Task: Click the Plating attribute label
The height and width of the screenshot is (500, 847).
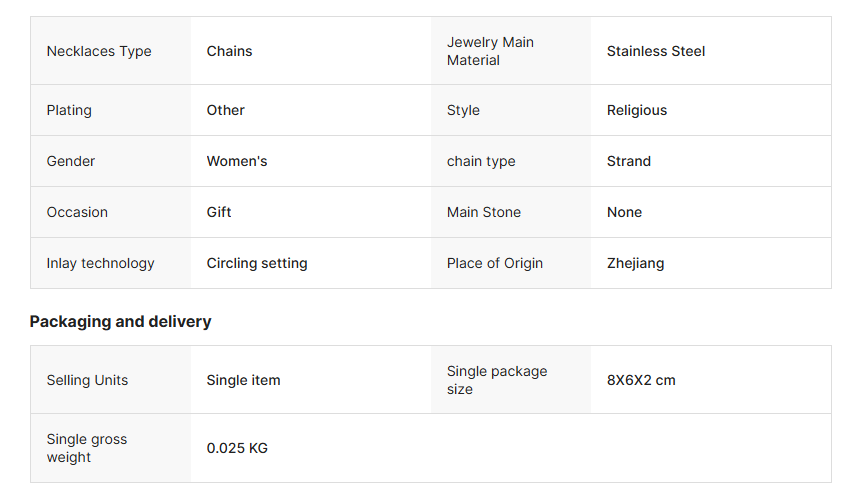Action: click(67, 110)
